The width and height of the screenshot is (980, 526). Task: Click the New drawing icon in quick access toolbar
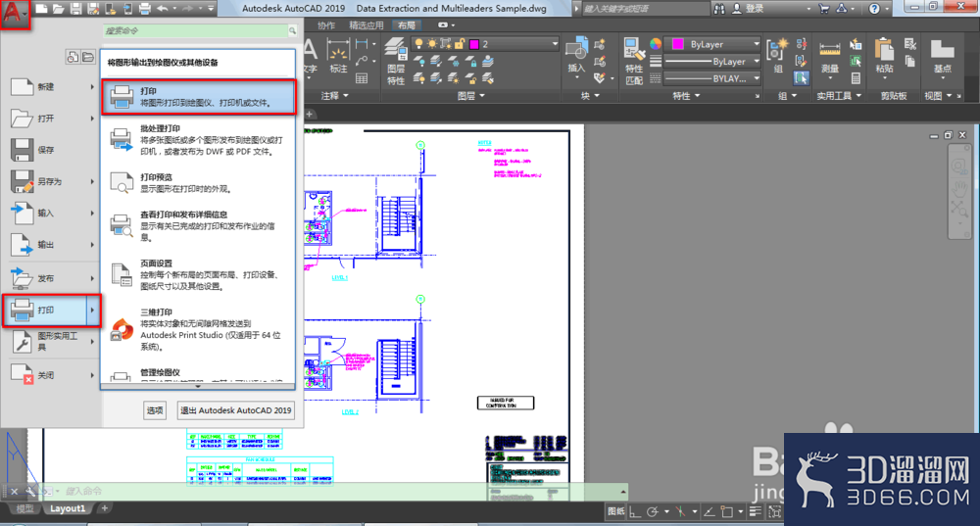click(x=41, y=9)
